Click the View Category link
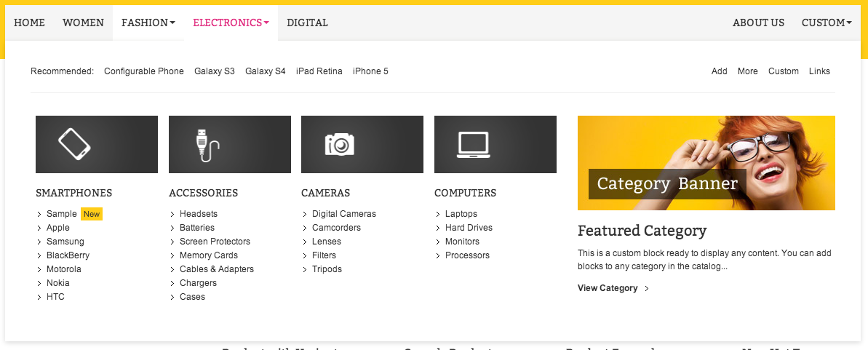 point(608,288)
